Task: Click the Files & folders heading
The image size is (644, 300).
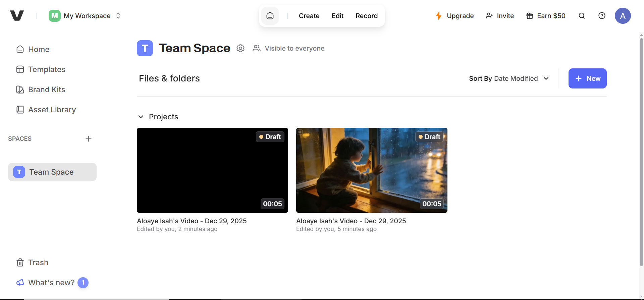Action: click(x=169, y=78)
